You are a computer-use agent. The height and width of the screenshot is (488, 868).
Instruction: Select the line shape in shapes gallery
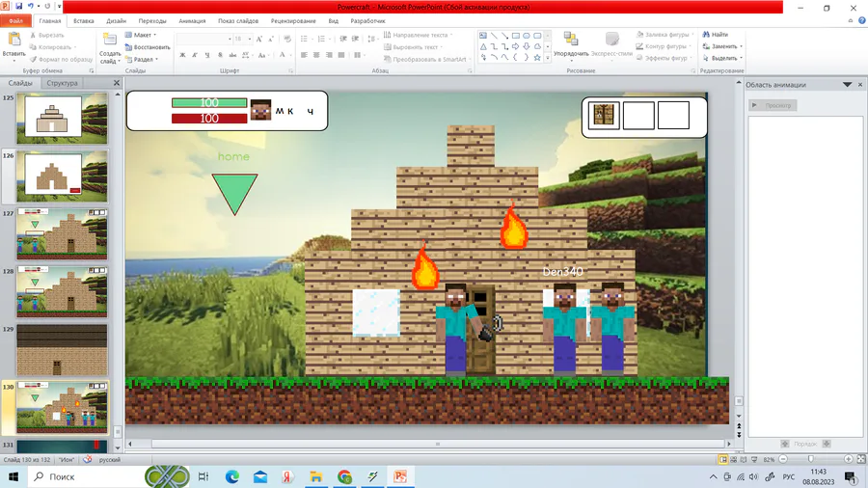(x=494, y=36)
